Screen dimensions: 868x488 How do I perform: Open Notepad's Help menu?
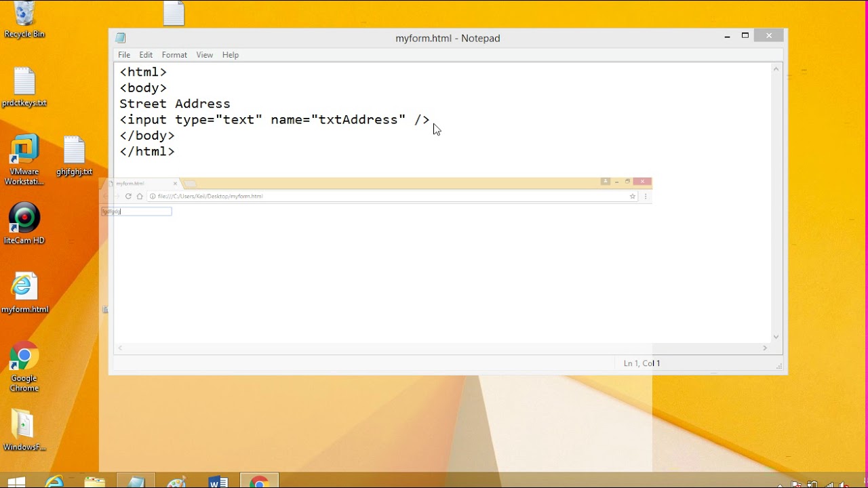(x=231, y=55)
